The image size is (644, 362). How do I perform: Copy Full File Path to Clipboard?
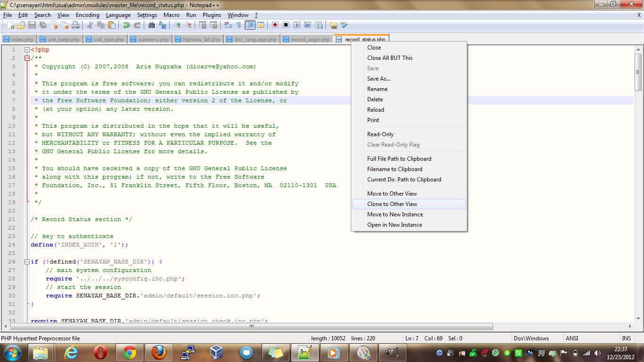click(x=399, y=158)
